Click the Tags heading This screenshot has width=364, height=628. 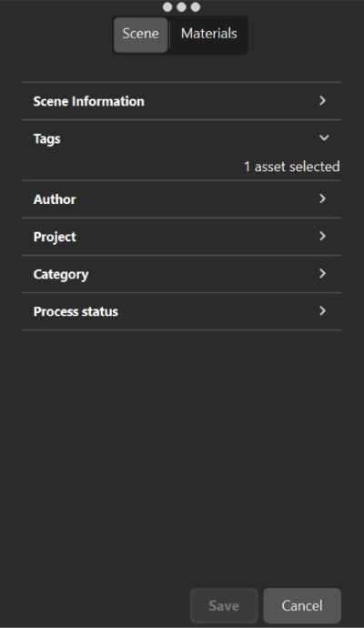tap(46, 139)
